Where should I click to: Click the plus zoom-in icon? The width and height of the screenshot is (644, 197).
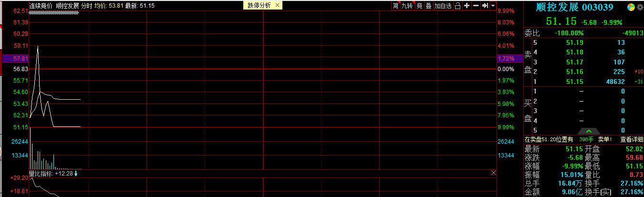[467, 6]
